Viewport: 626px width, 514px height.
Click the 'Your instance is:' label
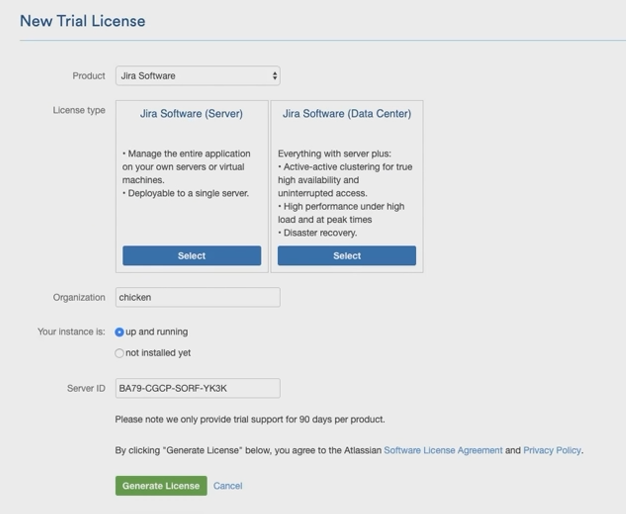coord(71,332)
